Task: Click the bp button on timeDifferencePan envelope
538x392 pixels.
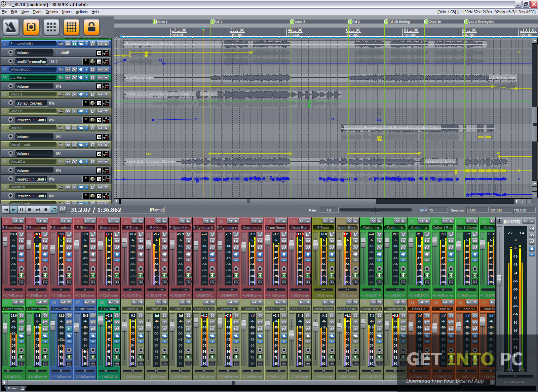Action: [x=99, y=62]
